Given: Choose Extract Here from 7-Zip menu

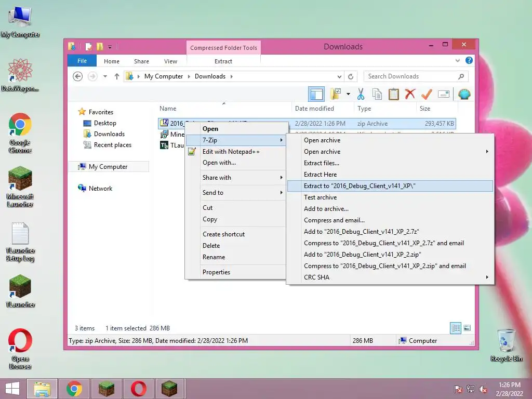Looking at the screenshot, I should 390,175.
